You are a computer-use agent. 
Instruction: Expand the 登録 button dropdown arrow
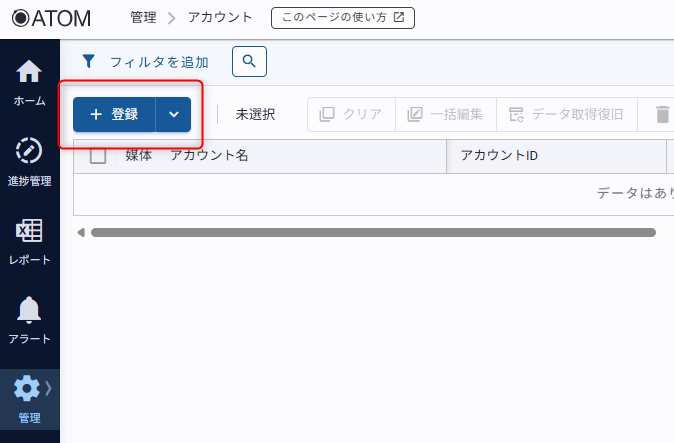(174, 114)
